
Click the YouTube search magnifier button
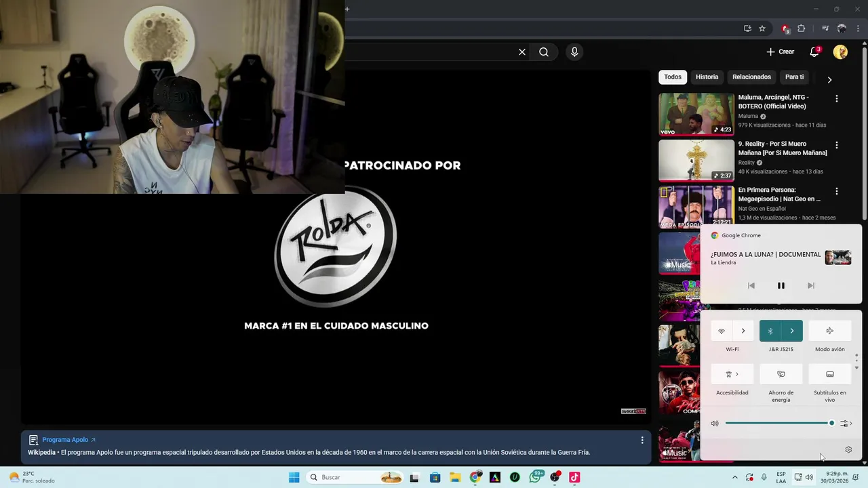544,52
